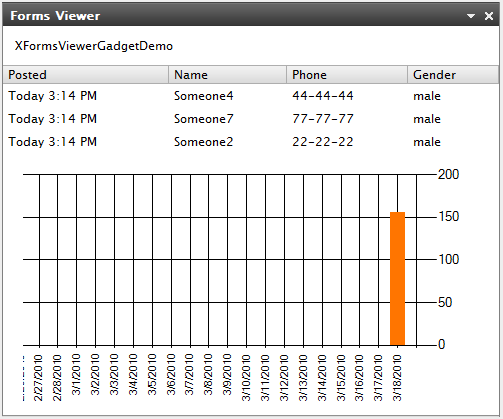Select the Someone2 table row
The width and height of the screenshot is (503, 419).
tap(251, 142)
